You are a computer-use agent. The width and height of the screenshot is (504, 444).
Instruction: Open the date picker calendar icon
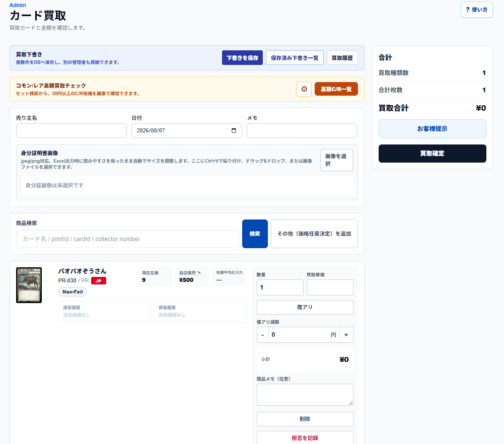point(234,130)
